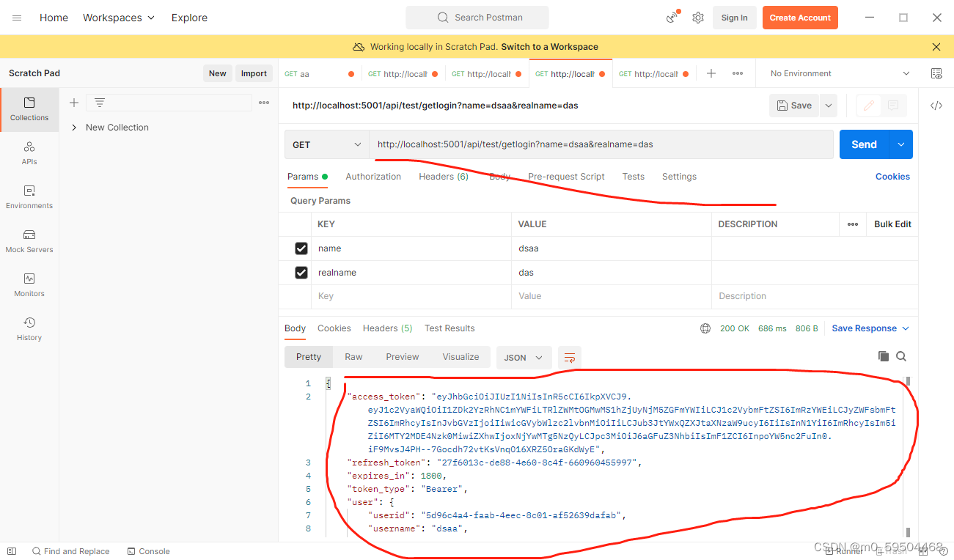Click the Send button

[x=864, y=144]
